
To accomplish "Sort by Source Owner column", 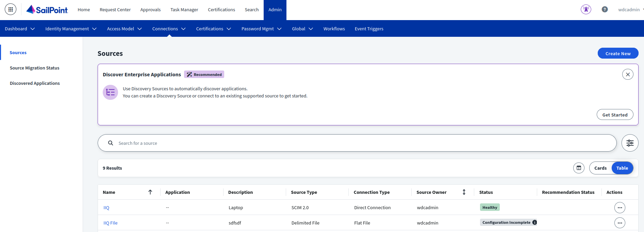I will (x=464, y=192).
